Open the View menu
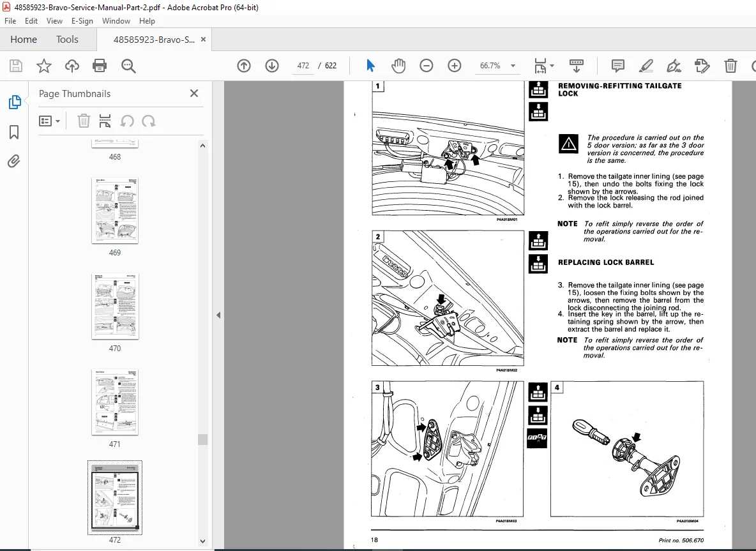Screen dimensions: 756x551 54,21
